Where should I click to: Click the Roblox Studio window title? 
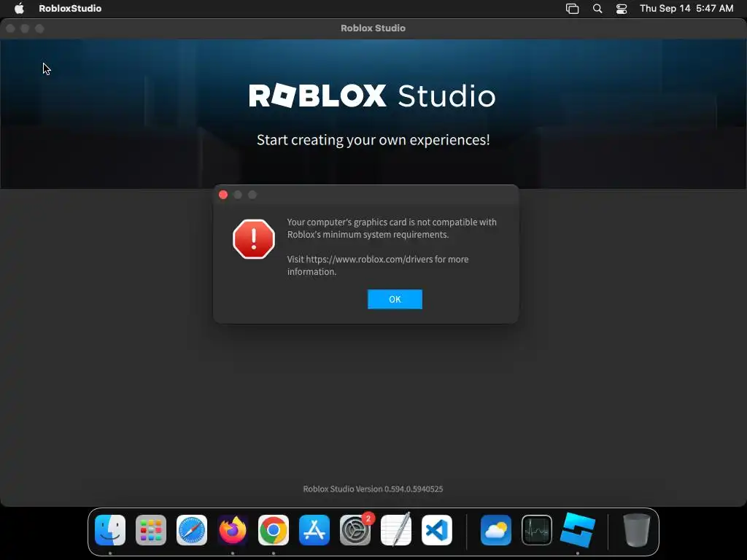coord(373,28)
